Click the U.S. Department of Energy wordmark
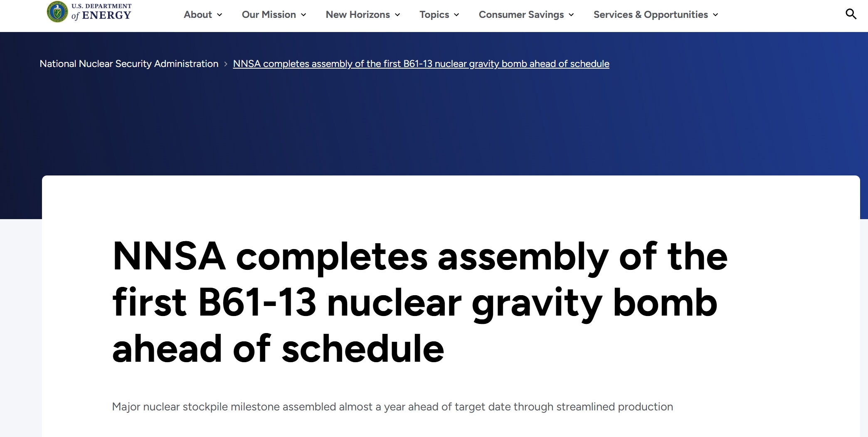 pyautogui.click(x=101, y=12)
